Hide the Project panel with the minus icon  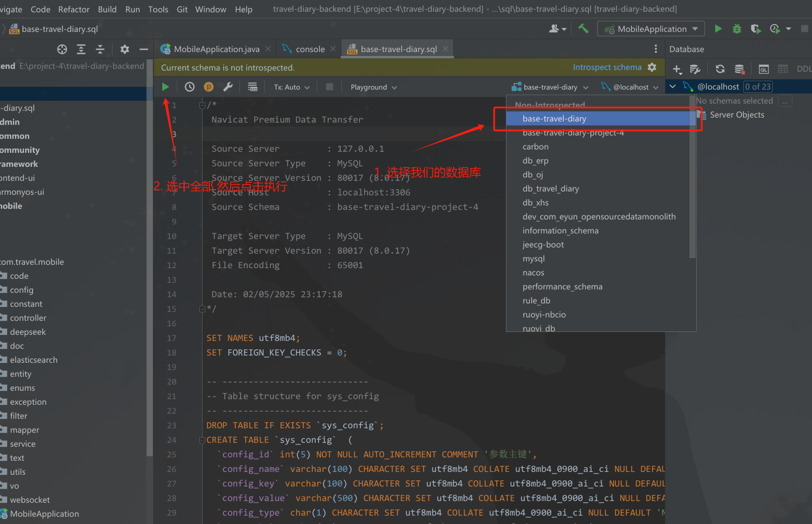[144, 49]
